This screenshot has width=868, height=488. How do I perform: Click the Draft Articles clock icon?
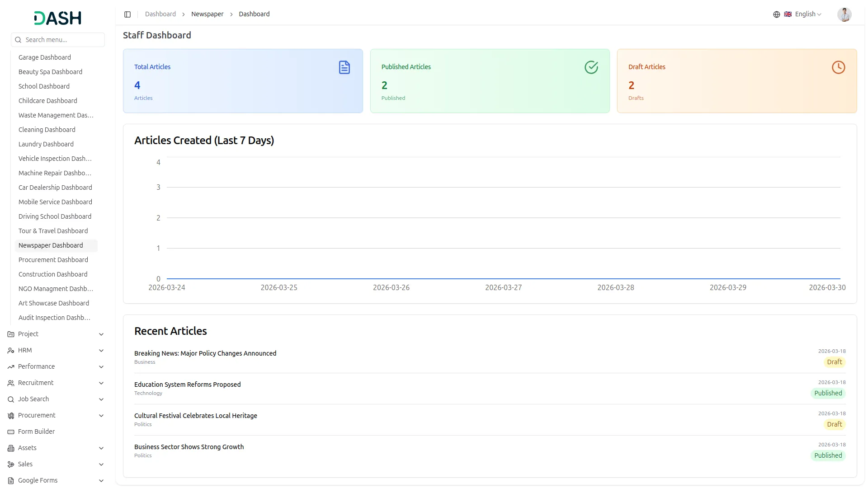tap(838, 67)
